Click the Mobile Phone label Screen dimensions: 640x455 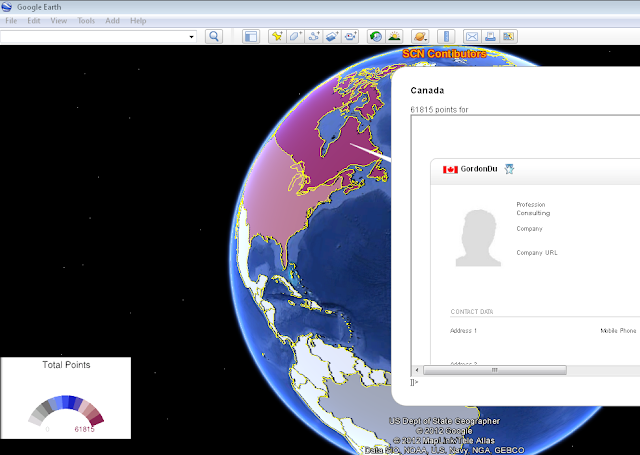[618, 331]
